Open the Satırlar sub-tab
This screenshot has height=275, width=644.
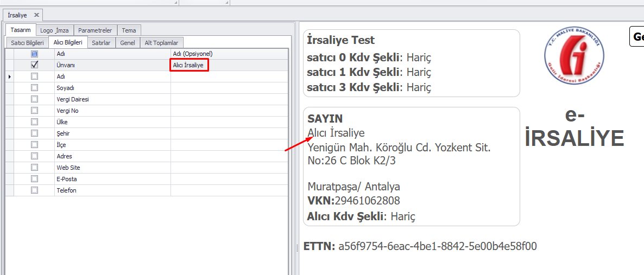pyautogui.click(x=101, y=42)
